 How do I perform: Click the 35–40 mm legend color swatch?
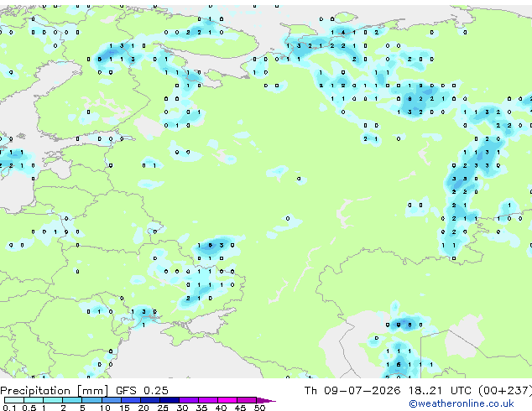tap(207, 400)
